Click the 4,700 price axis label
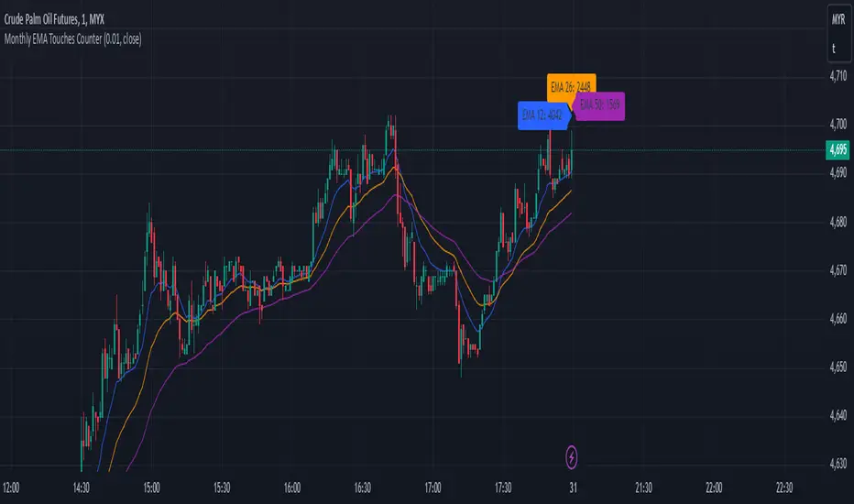 point(838,125)
